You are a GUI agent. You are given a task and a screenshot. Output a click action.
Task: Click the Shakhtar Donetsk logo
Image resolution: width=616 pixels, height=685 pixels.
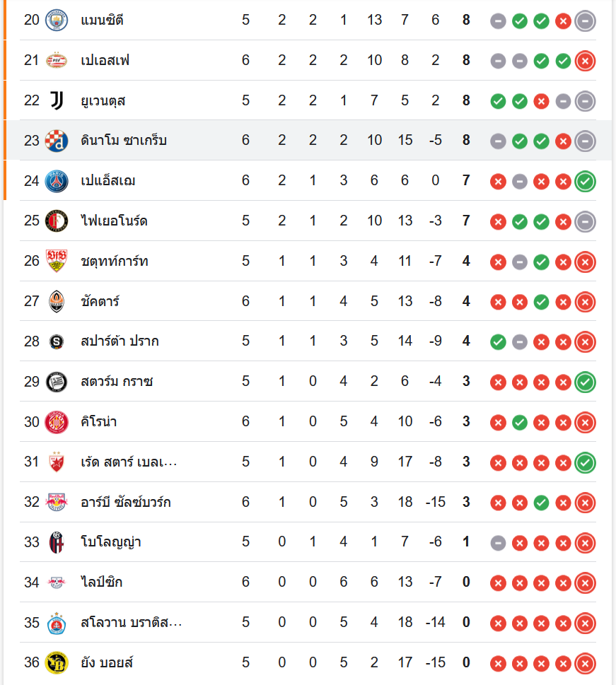tap(56, 302)
